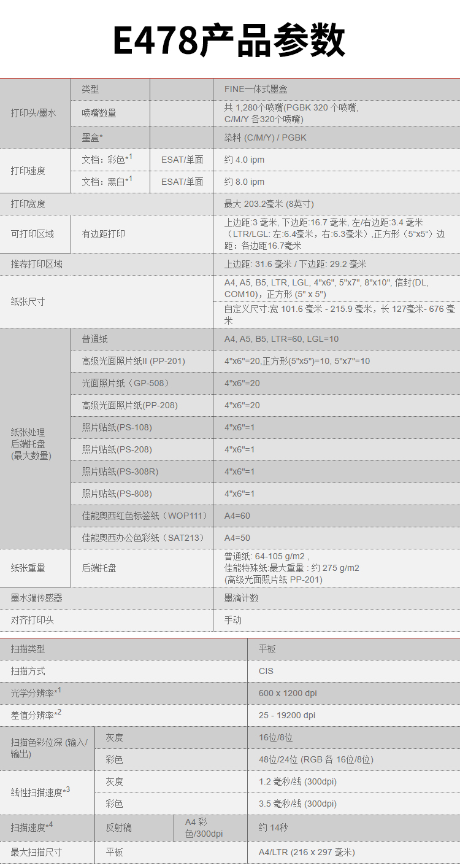Click the 扫描类型 row label
This screenshot has height=868, width=460.
point(28,649)
